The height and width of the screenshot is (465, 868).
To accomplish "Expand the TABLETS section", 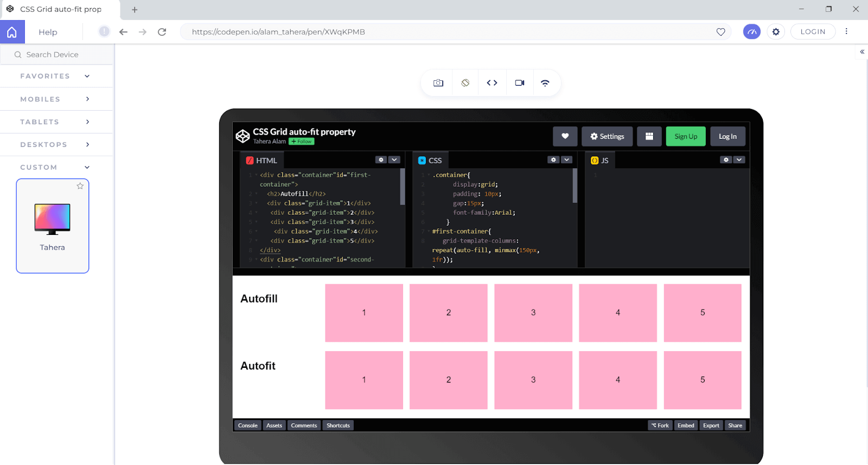I will (x=56, y=122).
